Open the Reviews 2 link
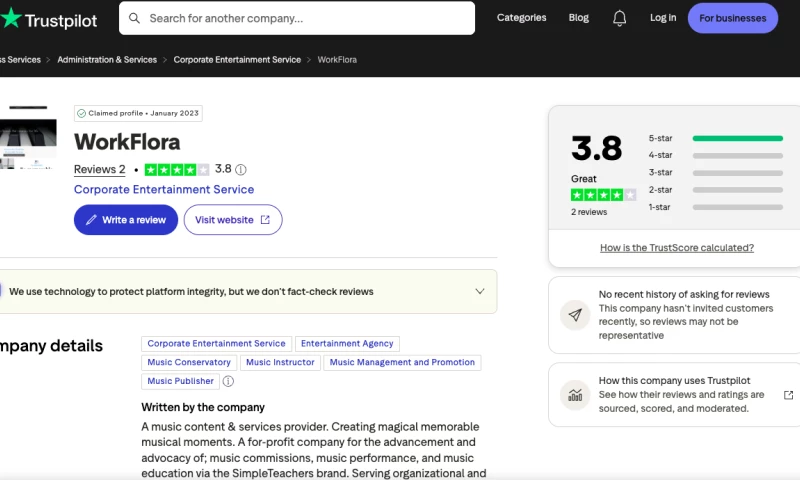The height and width of the screenshot is (480, 800). 99,169
